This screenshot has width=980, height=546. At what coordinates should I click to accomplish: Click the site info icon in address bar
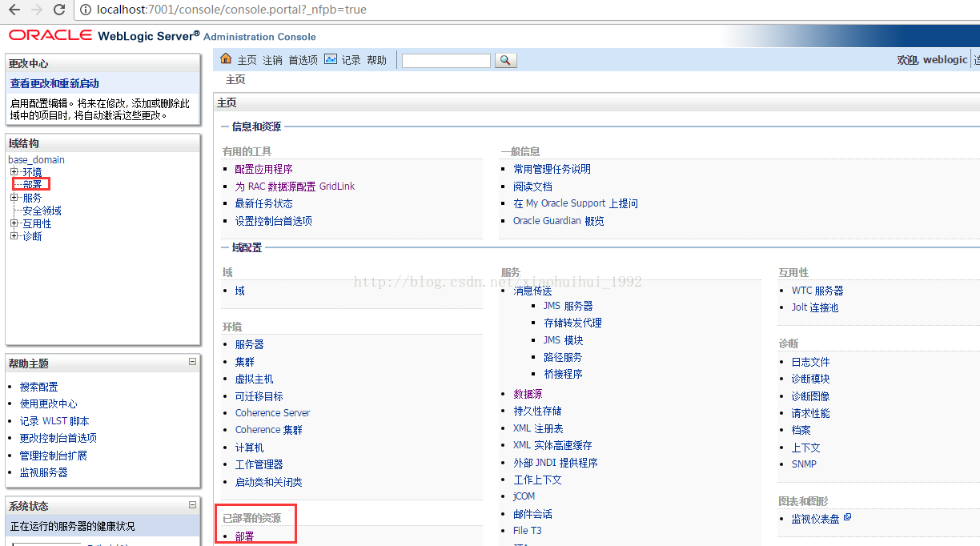click(86, 10)
